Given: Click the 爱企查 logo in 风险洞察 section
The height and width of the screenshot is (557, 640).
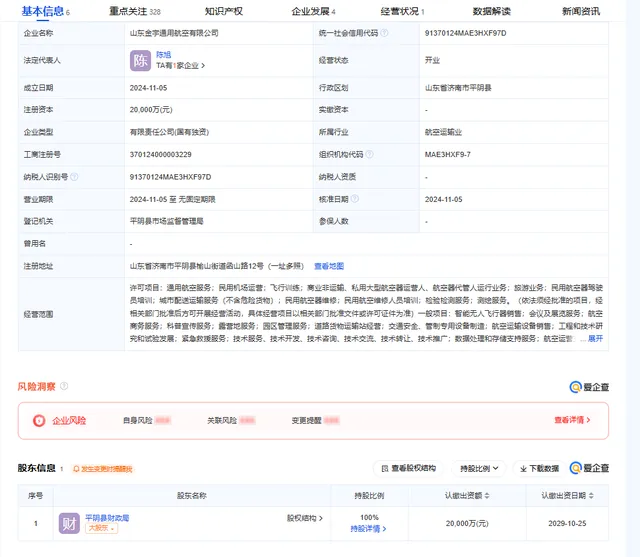Looking at the screenshot, I should (x=589, y=387).
